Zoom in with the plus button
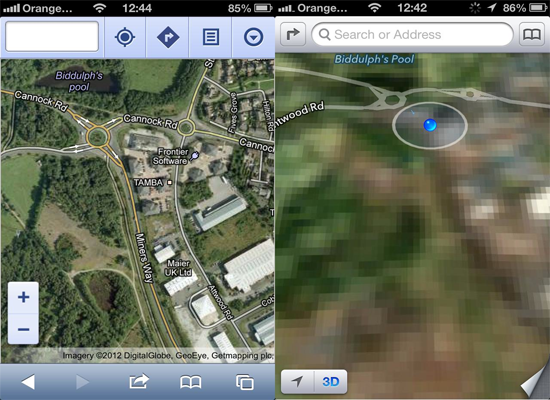This screenshot has width=550, height=400. [24, 297]
